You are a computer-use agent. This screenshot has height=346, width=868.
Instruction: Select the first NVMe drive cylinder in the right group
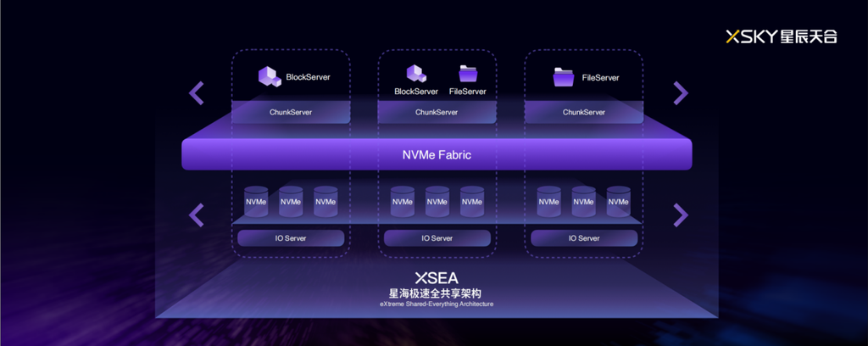(548, 202)
